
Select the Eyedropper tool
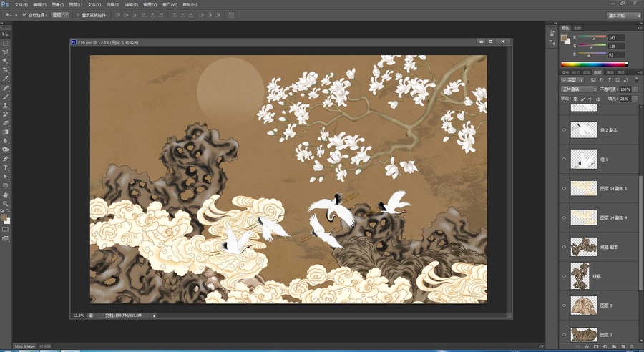(5, 79)
